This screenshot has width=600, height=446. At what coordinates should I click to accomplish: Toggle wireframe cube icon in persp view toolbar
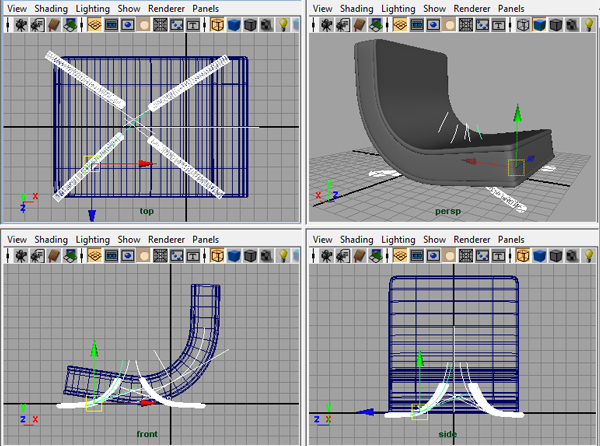pos(524,24)
